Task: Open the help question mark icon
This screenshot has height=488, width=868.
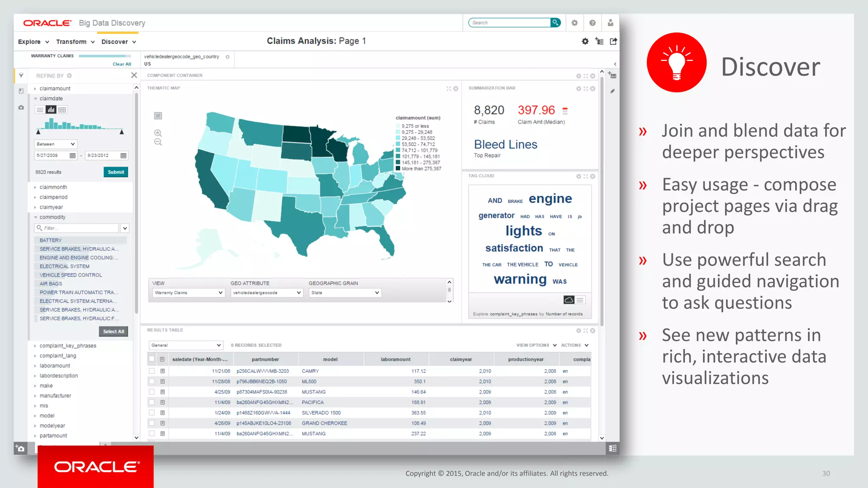Action: pos(593,23)
